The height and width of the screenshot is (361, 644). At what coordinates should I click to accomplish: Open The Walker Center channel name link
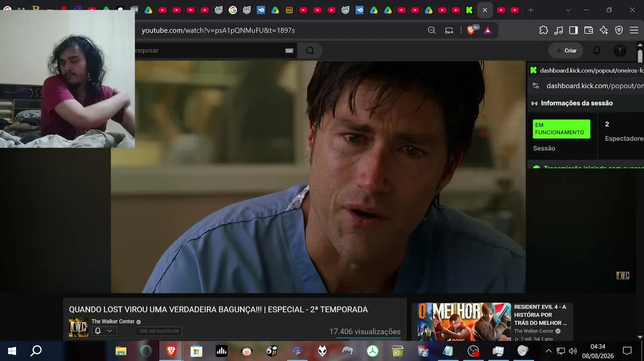tap(113, 321)
